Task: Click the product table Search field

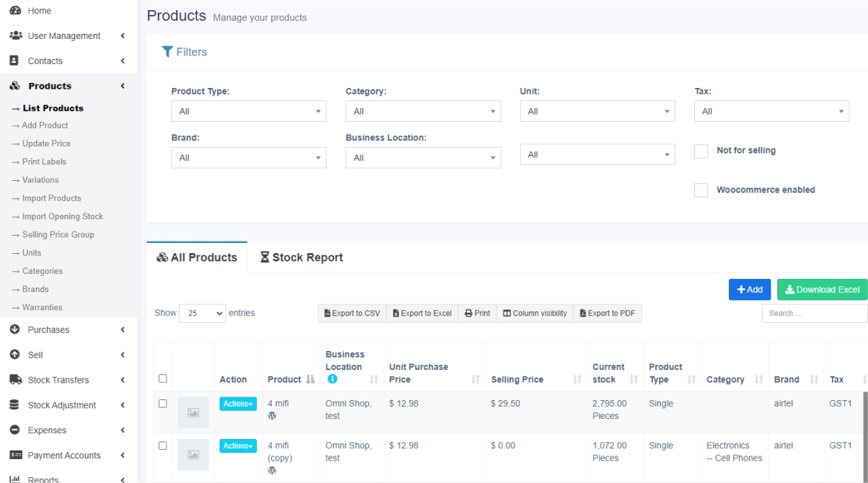Action: (814, 313)
